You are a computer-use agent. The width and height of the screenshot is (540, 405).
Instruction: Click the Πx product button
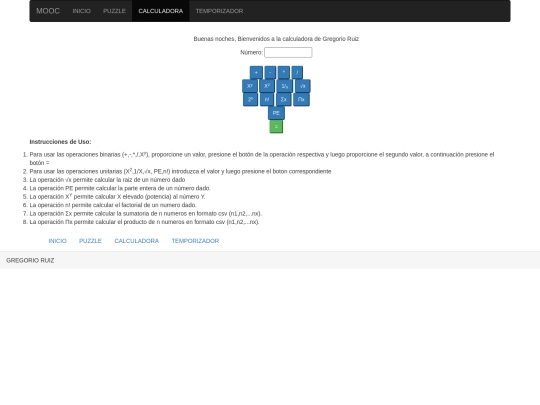tap(301, 100)
